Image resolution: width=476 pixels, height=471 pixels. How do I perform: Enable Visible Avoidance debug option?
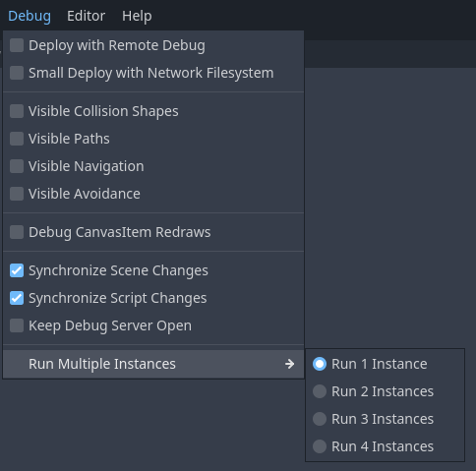[153, 194]
